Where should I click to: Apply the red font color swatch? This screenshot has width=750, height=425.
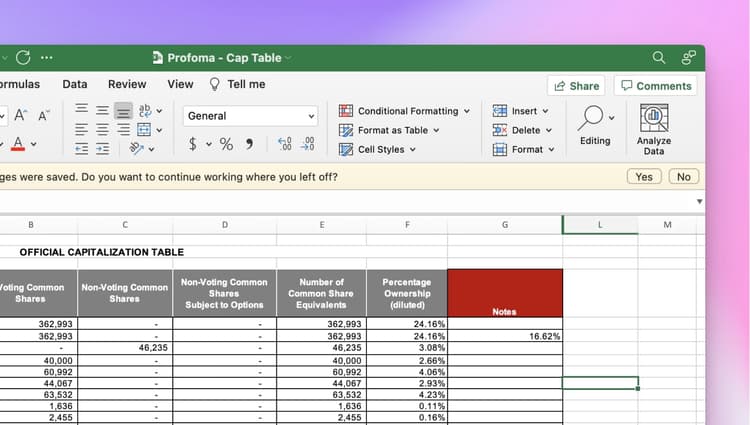(x=17, y=144)
